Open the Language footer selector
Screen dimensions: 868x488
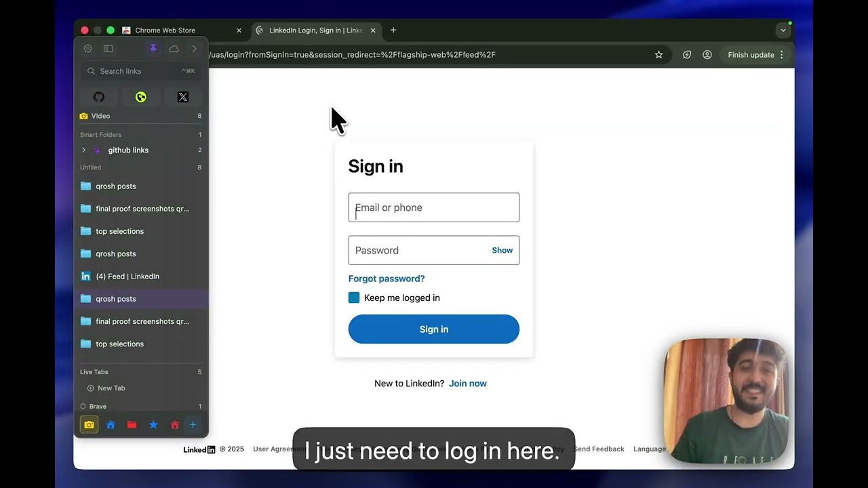tap(650, 449)
